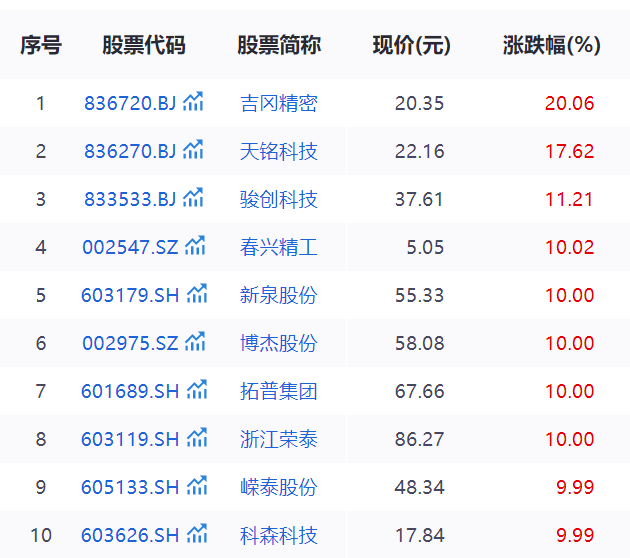Open stock code link 002975.SZ
This screenshot has width=630, height=558.
click(130, 343)
